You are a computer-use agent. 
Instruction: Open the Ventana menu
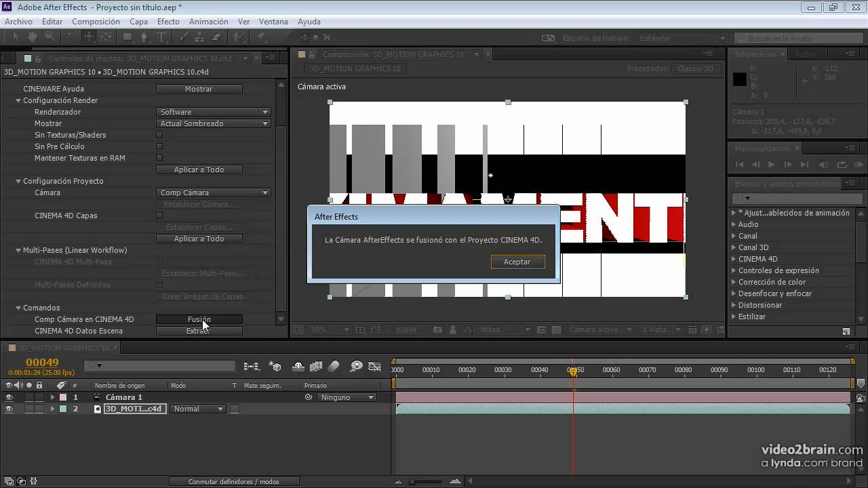click(273, 22)
